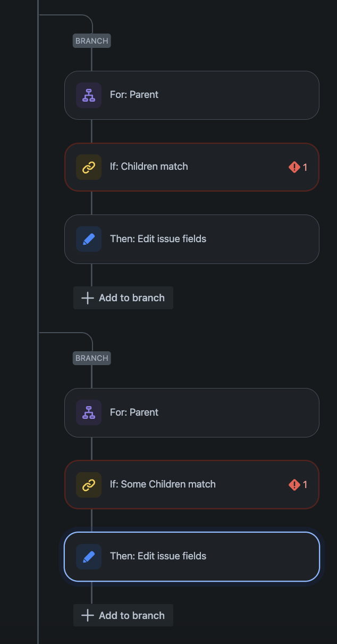This screenshot has width=337, height=644.
Task: Click the hierarchy icon on the first For: Parent step
Action: 88,95
